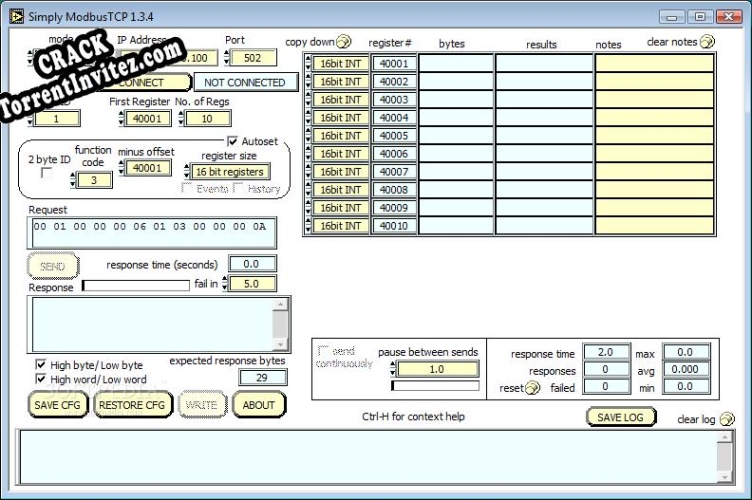Image resolution: width=752 pixels, height=500 pixels.
Task: Click the Response text area
Action: (x=153, y=324)
